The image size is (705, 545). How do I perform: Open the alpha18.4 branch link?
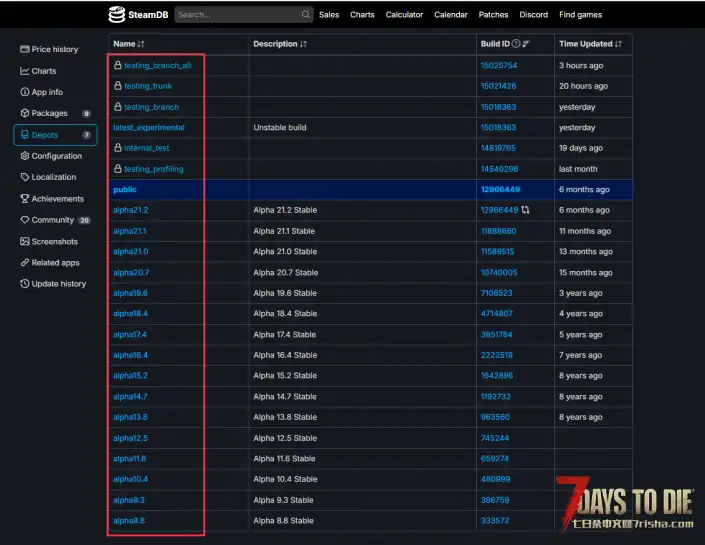pyautogui.click(x=130, y=313)
